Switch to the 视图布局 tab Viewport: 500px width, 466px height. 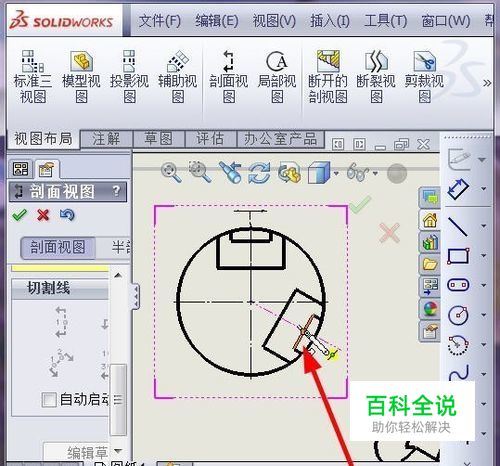tap(43, 139)
